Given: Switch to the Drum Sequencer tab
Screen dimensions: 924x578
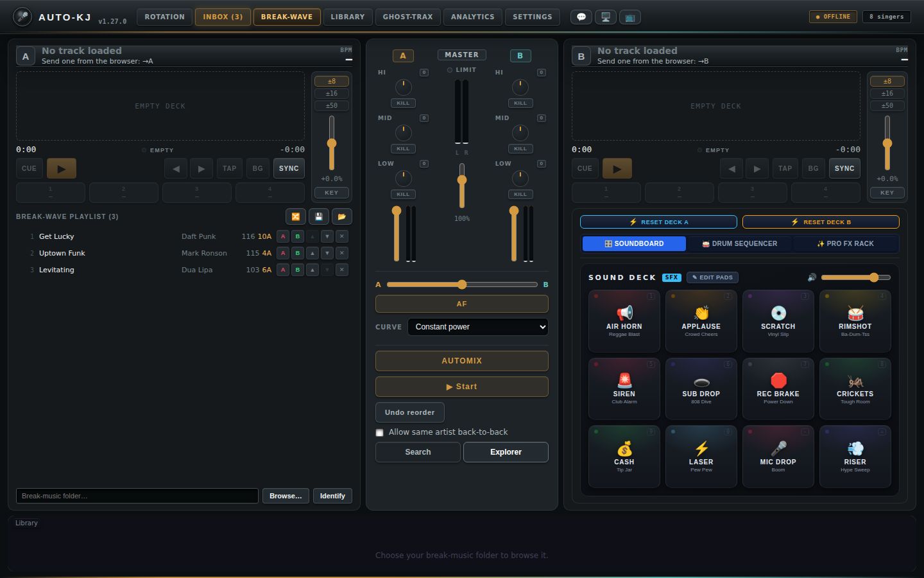Looking at the screenshot, I should click(739, 244).
